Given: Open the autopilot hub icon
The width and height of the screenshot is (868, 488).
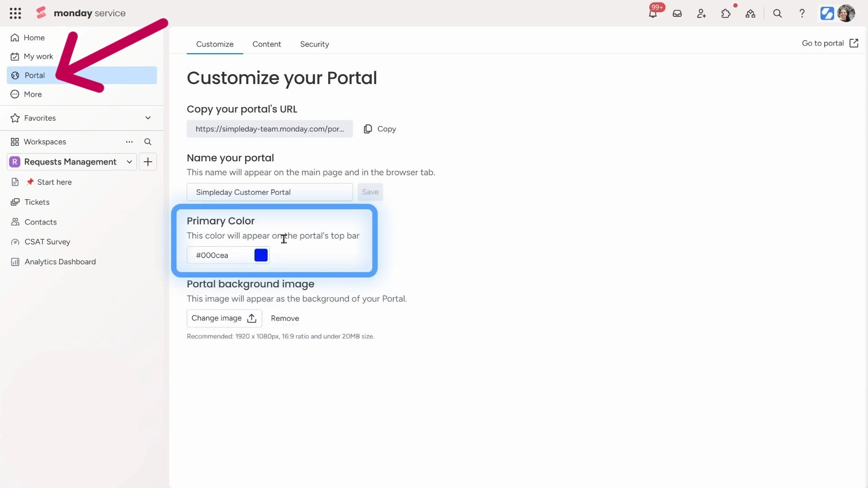Looking at the screenshot, I should pos(750,14).
